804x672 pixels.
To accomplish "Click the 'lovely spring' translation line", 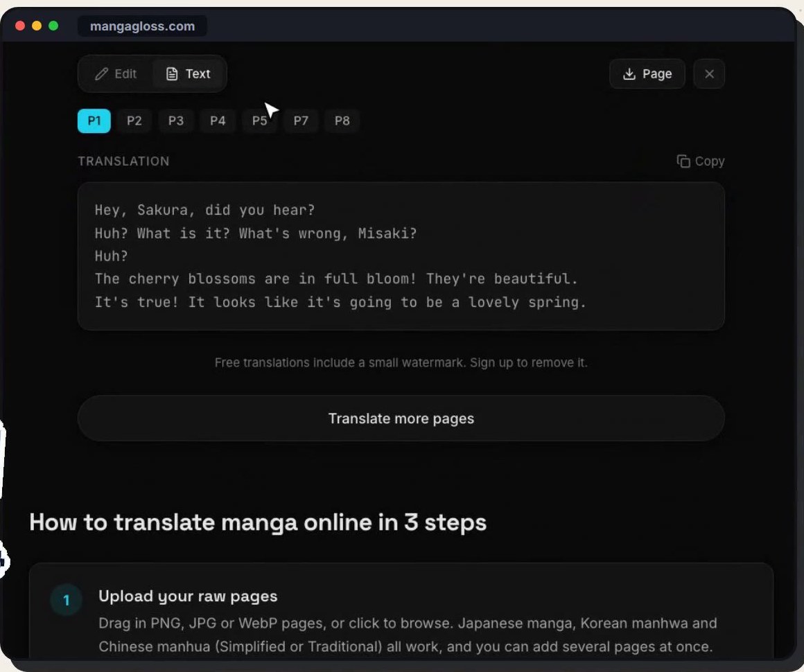I will pos(340,302).
